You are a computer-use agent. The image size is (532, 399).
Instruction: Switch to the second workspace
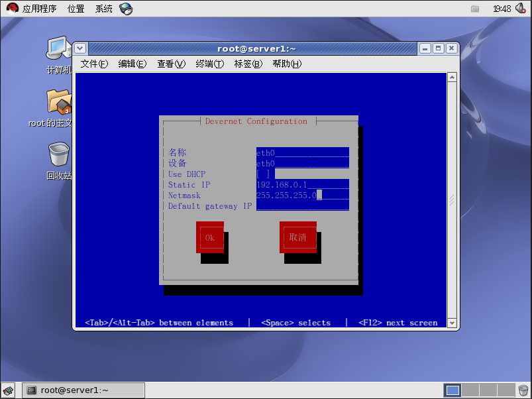[x=470, y=390]
